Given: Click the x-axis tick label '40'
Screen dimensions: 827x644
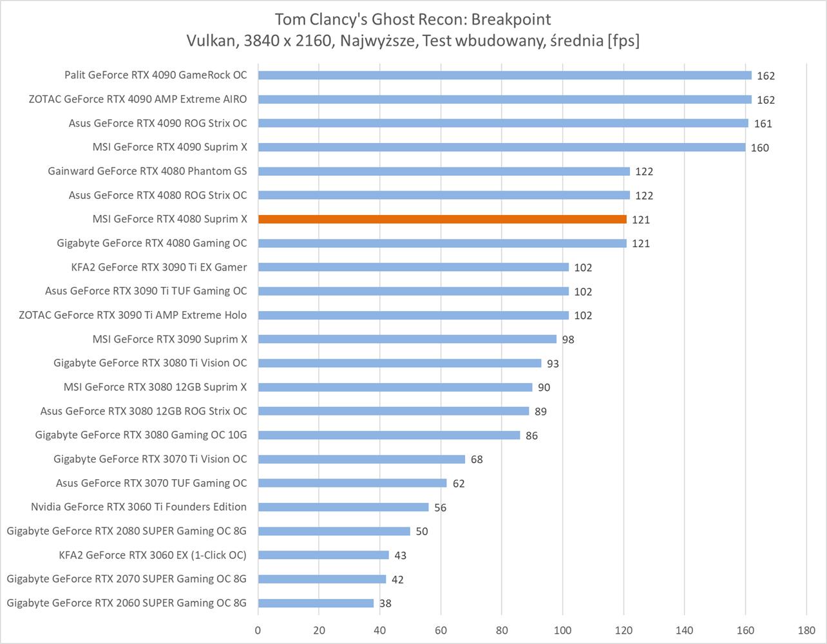Looking at the screenshot, I should click(x=380, y=630).
